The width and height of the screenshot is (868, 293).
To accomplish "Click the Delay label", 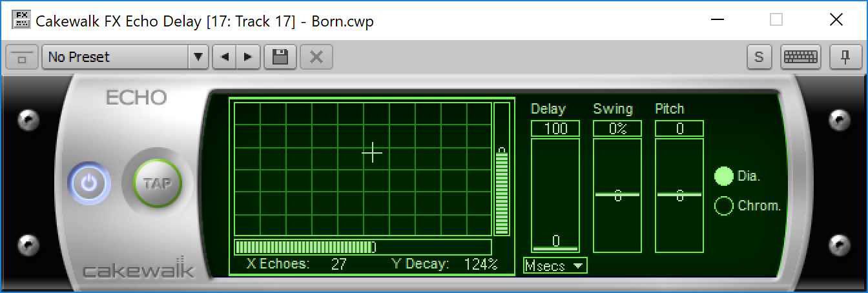I will click(548, 108).
